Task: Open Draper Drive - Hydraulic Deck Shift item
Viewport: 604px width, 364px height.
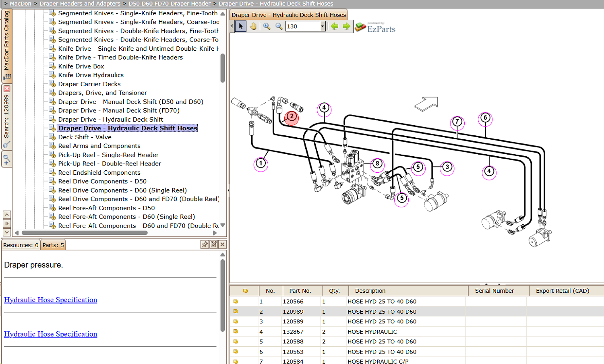Action: [111, 120]
